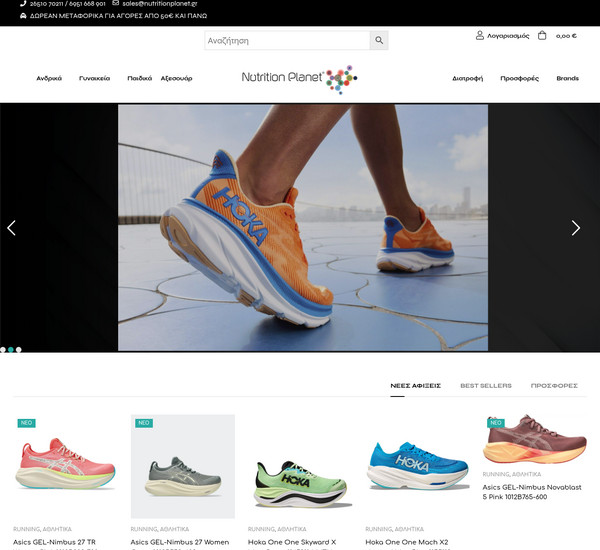Image resolution: width=600 pixels, height=550 pixels.
Task: Click the sales@nutritionplanet.gr email address
Action: (x=160, y=3)
